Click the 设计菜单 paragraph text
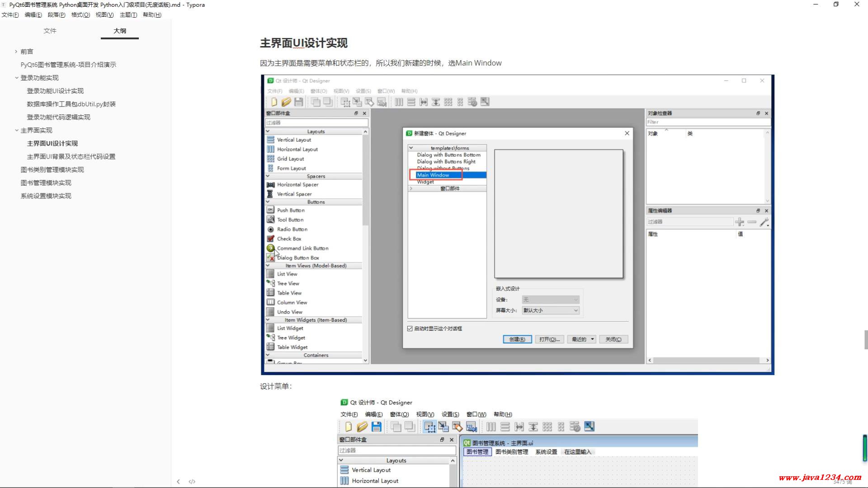Viewport: 868px width, 488px height. [x=276, y=386]
